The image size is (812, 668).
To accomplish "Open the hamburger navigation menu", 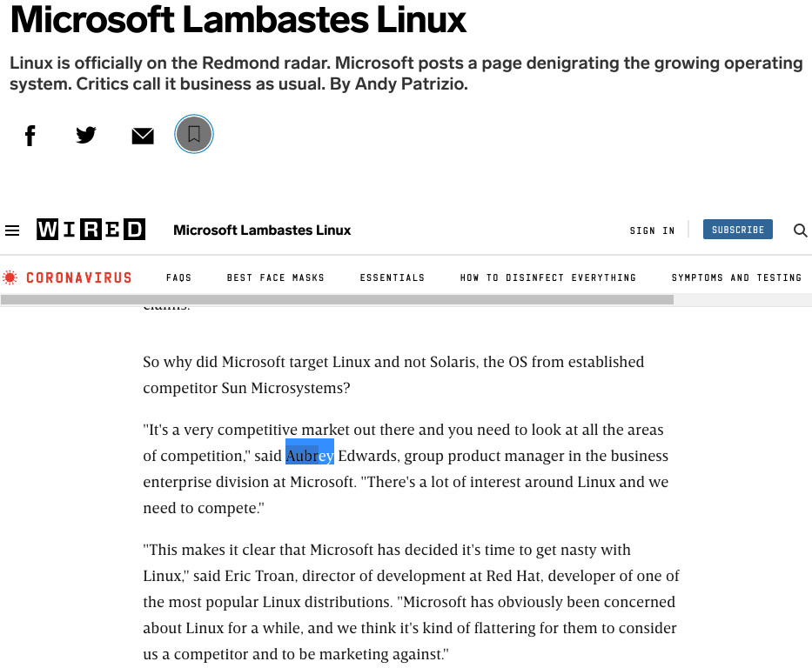I will [x=12, y=230].
